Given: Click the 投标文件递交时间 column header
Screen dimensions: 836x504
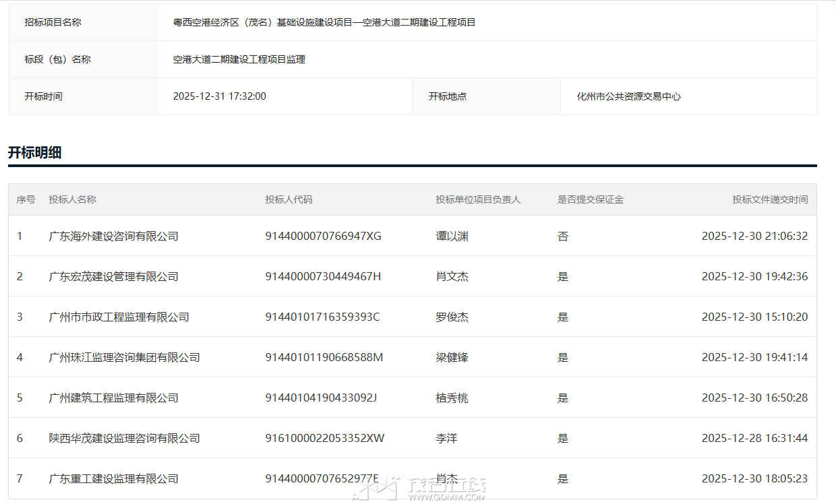Looking at the screenshot, I should point(770,199).
